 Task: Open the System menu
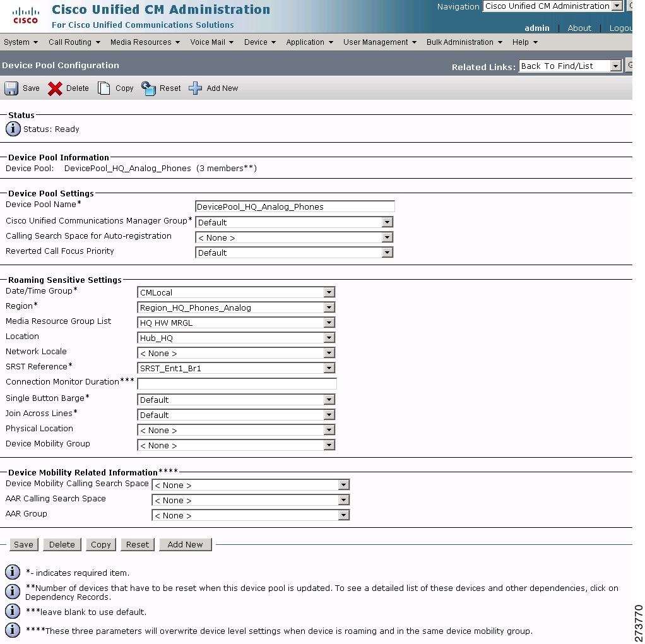21,42
